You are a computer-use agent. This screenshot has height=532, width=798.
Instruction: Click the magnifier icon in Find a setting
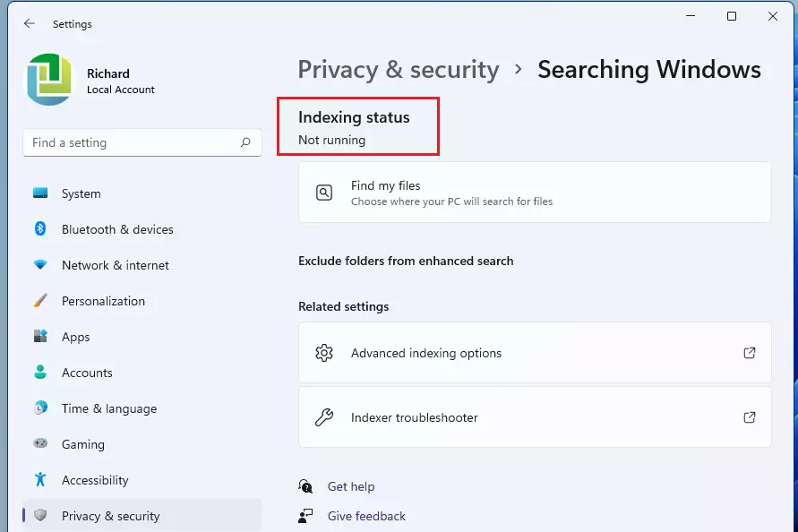pos(245,142)
